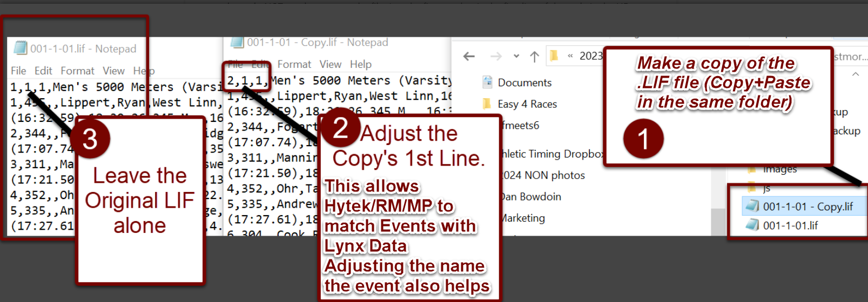Open Edit menu in 001-1-01.lif Notepad
The image size is (868, 302).
click(43, 71)
